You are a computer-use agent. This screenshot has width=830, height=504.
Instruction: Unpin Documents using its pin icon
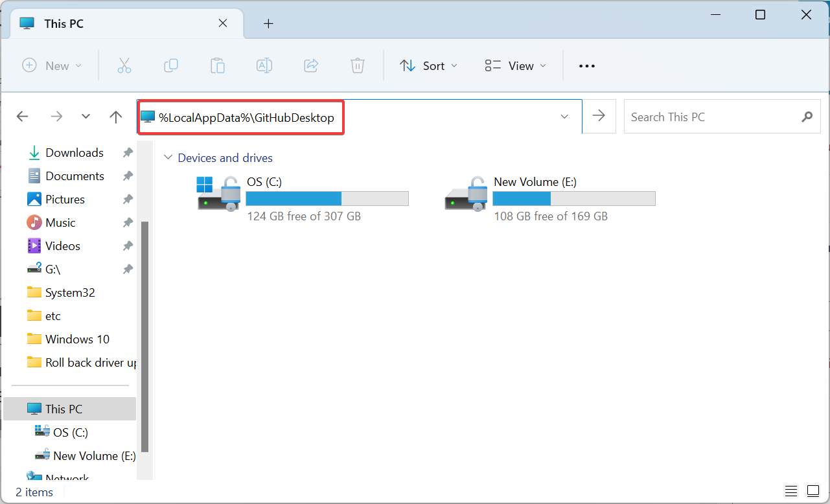pos(128,176)
